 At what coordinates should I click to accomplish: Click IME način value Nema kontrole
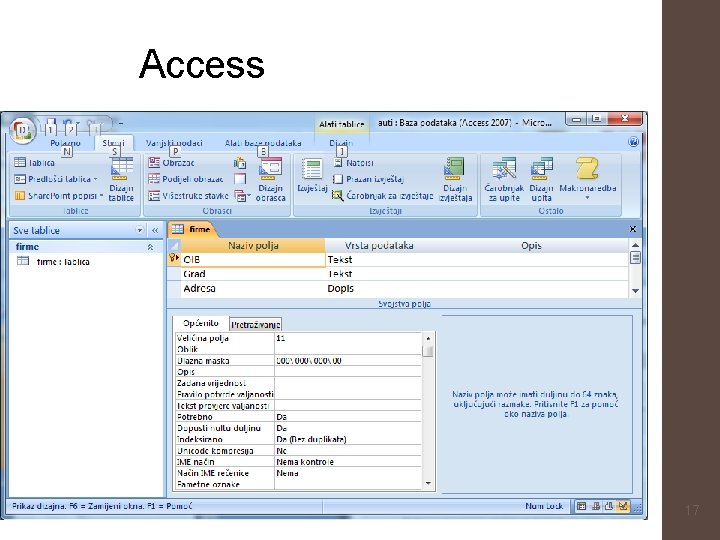(x=348, y=462)
